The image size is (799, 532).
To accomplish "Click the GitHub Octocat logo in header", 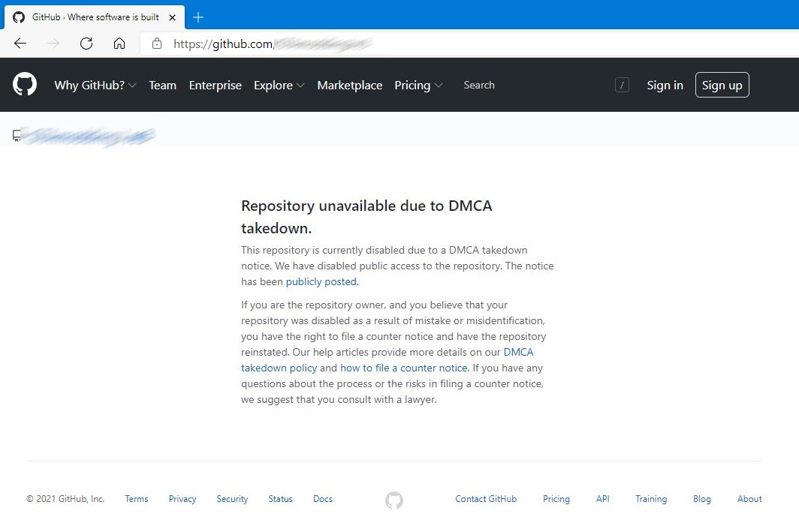I will [x=25, y=85].
